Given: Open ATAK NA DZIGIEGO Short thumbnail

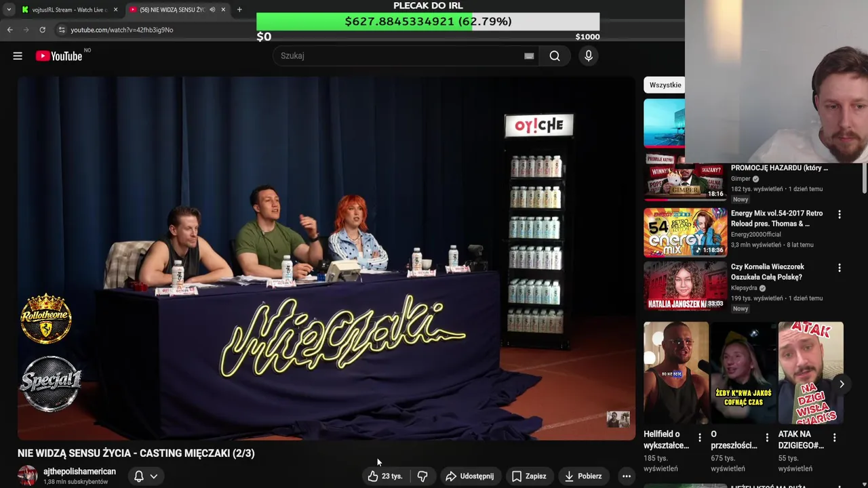Looking at the screenshot, I should pos(810,373).
